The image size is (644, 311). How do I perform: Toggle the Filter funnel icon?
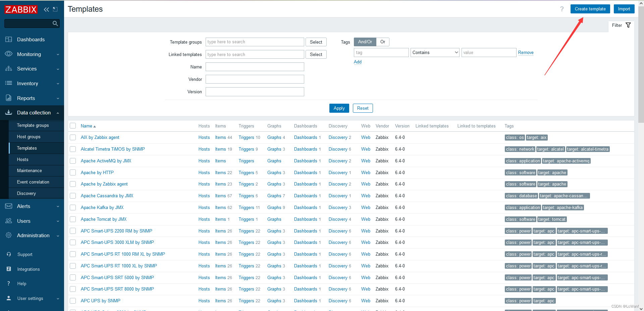tap(628, 25)
